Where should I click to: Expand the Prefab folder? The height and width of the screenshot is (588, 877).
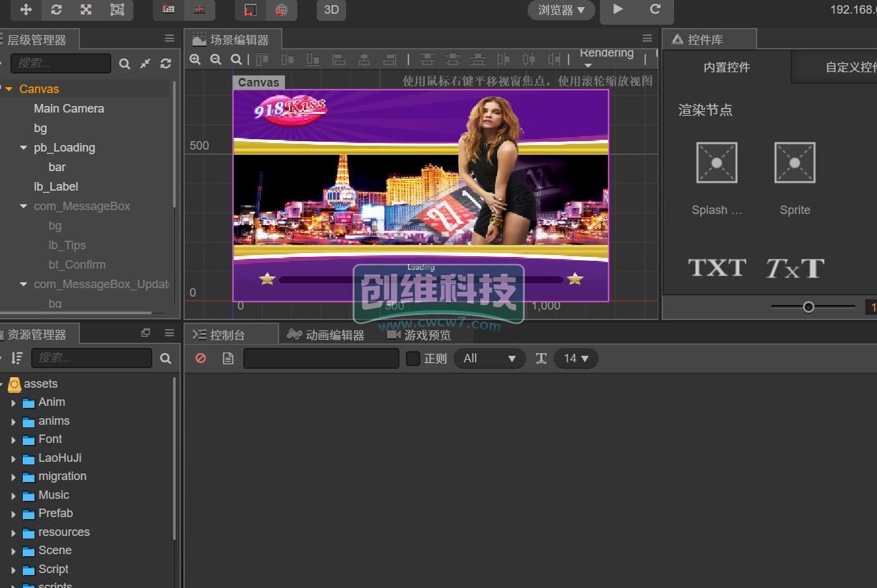(x=13, y=514)
